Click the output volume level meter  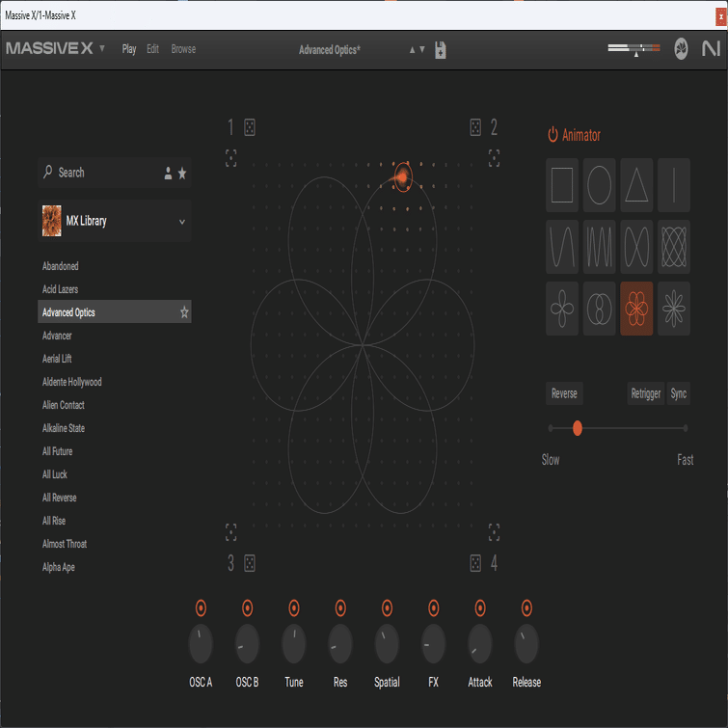tap(634, 48)
